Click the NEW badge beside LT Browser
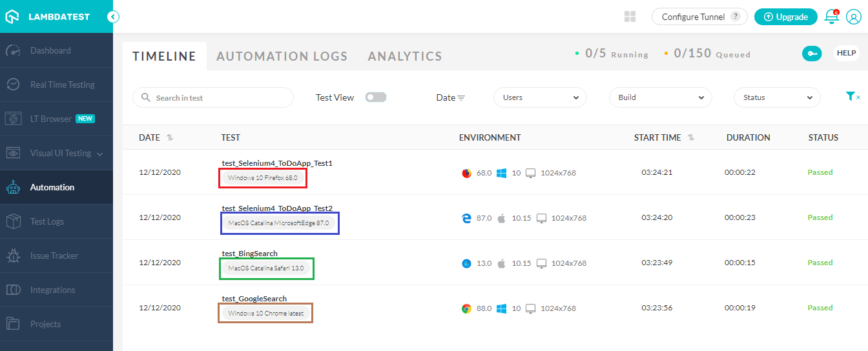The width and height of the screenshot is (868, 351). 86,119
